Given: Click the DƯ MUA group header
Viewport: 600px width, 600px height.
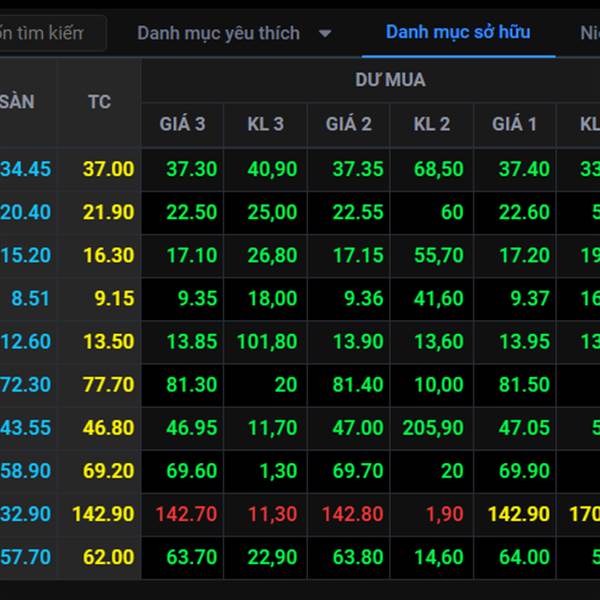Looking at the screenshot, I should [389, 80].
